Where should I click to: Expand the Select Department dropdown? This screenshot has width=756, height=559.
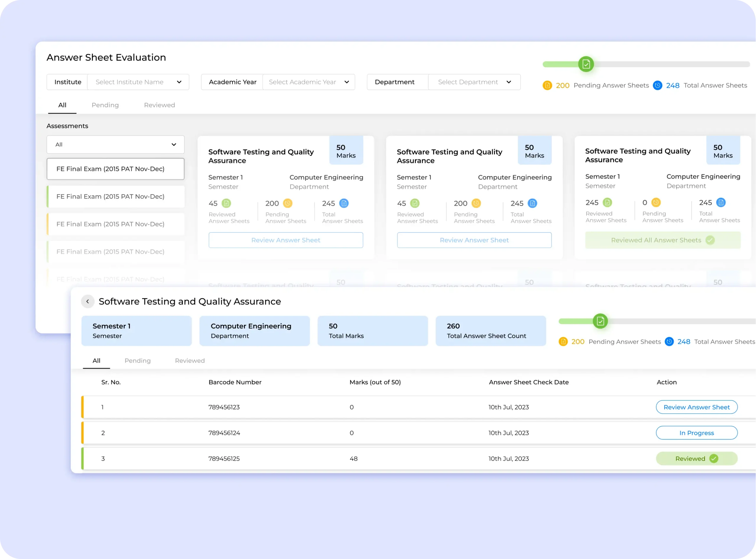click(x=474, y=82)
